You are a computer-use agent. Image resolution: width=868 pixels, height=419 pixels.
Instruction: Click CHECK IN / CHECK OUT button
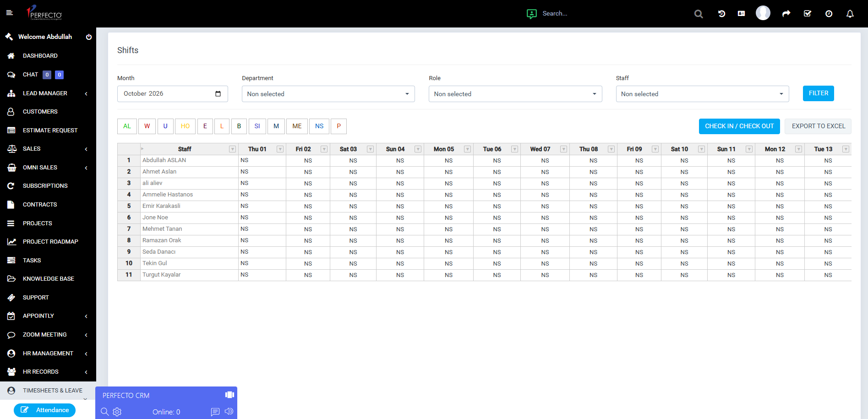click(739, 126)
